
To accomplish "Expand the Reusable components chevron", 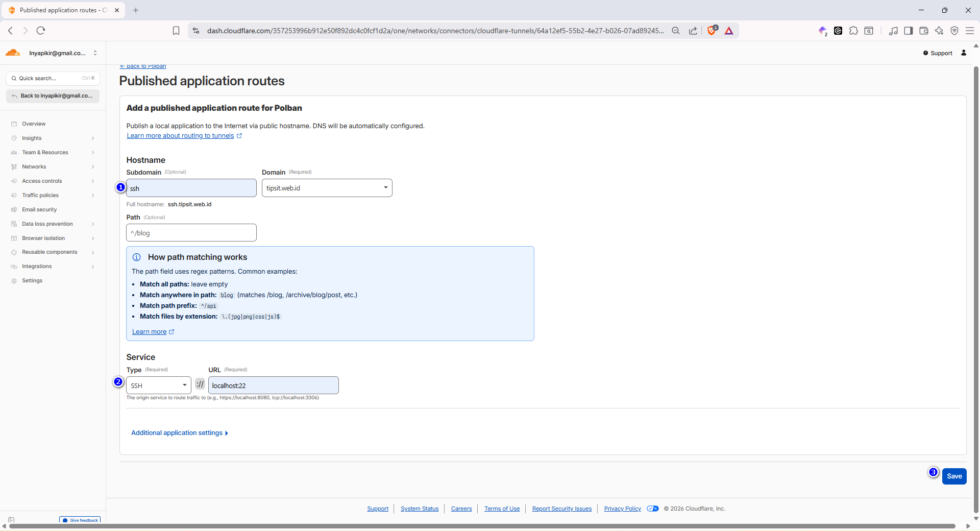I will (x=93, y=252).
